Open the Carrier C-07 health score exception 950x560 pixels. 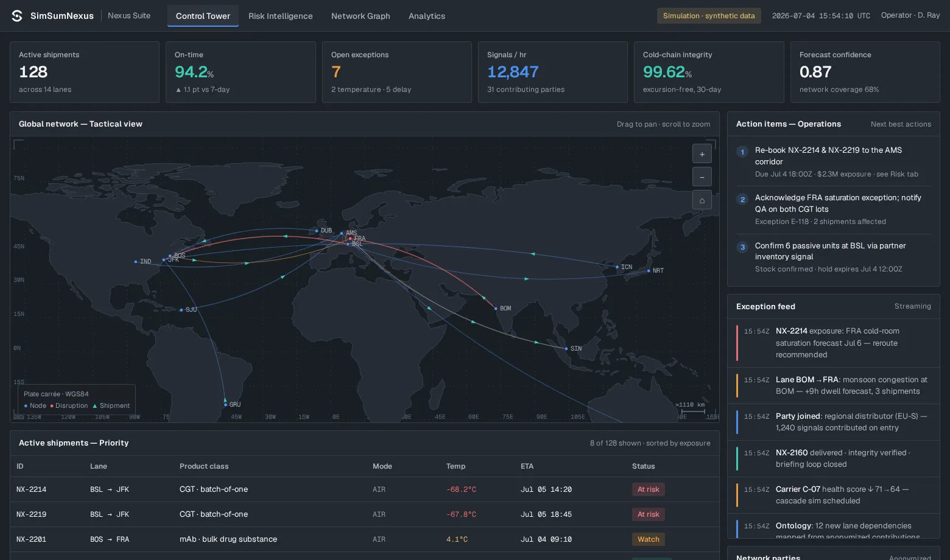point(834,495)
